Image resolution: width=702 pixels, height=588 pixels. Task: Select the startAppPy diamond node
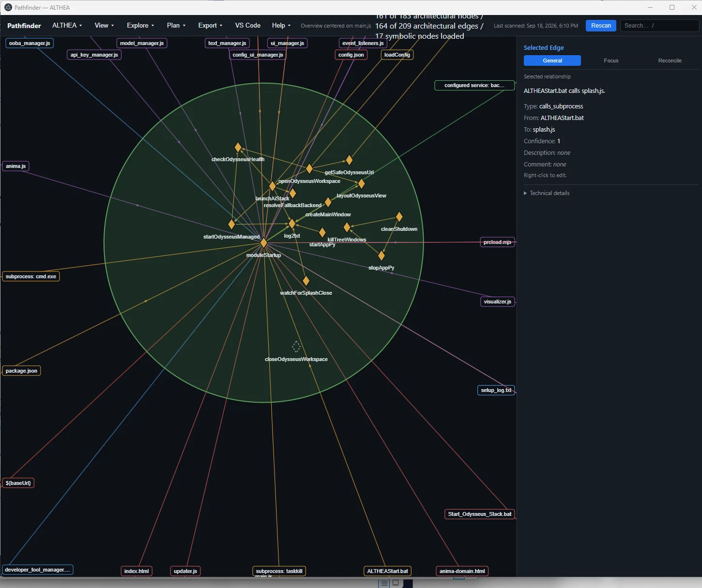pos(322,233)
